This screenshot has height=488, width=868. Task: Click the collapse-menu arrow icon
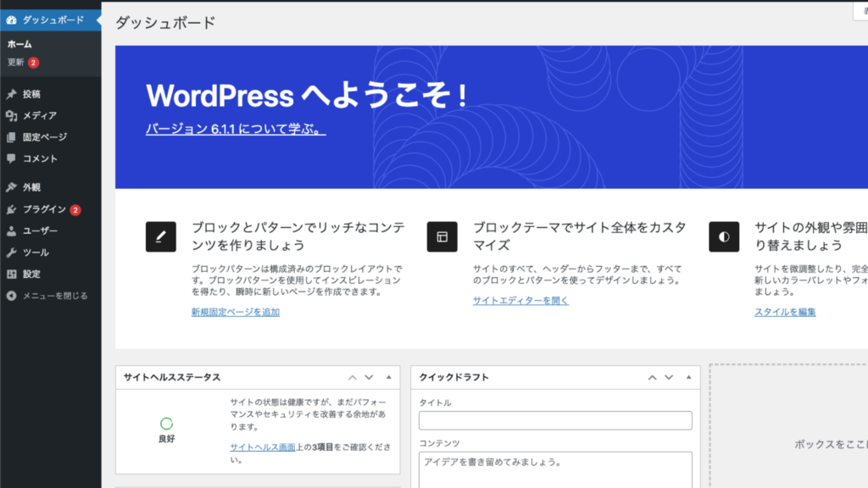(11, 296)
